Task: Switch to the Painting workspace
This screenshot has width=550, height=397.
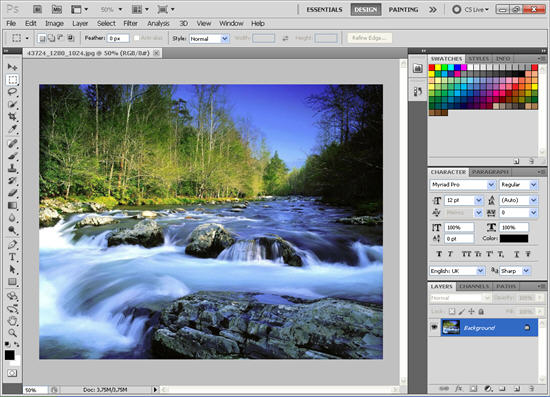Action: (403, 10)
